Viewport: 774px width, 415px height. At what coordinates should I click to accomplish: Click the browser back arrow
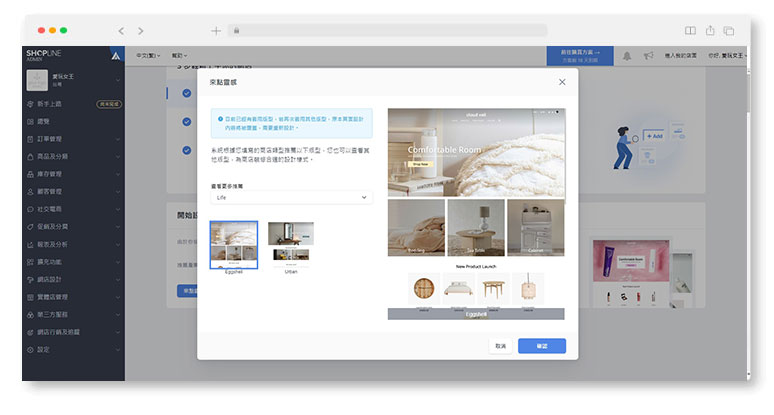tap(121, 31)
